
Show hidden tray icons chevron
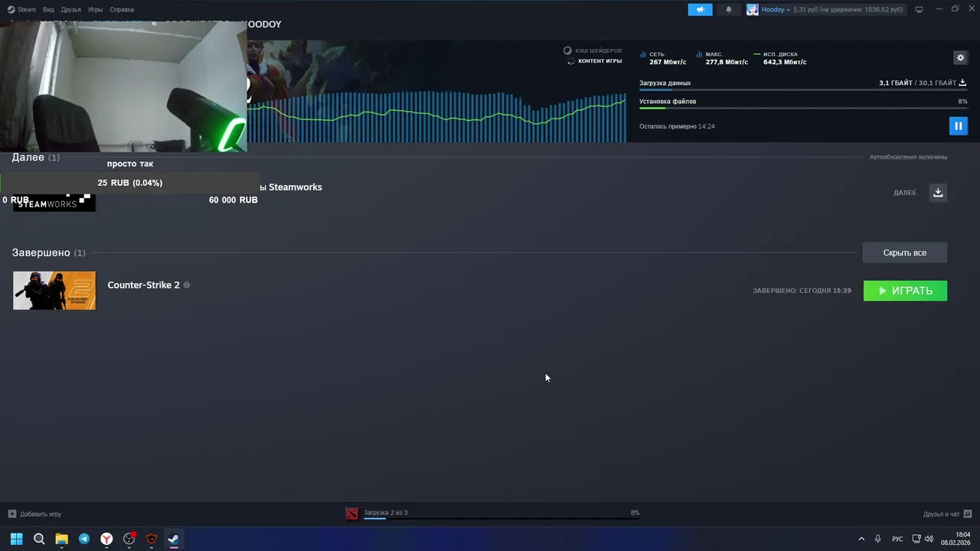point(861,539)
